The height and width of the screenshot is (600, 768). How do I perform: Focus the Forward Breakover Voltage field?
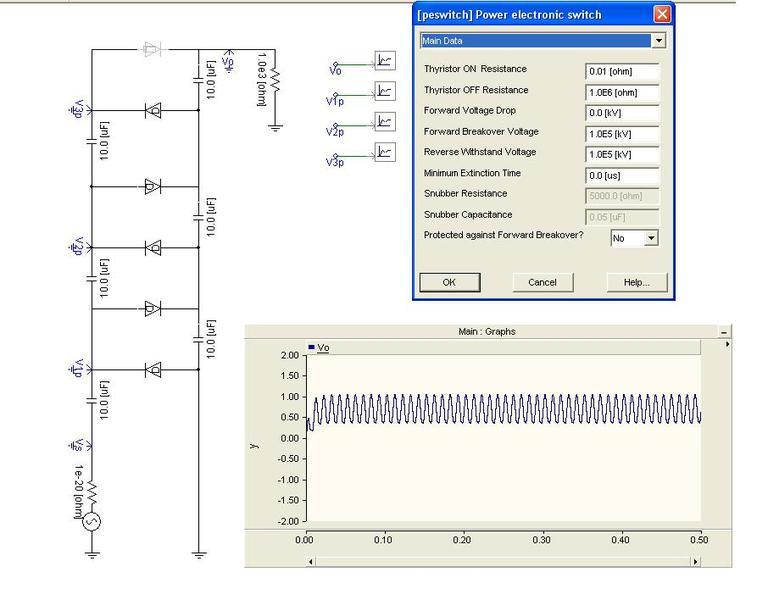click(622, 134)
